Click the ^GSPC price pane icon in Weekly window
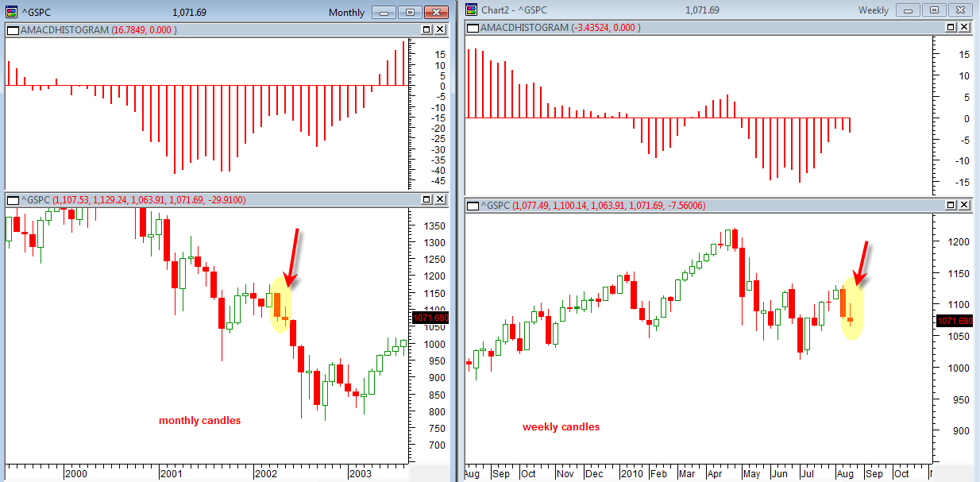 [x=473, y=206]
